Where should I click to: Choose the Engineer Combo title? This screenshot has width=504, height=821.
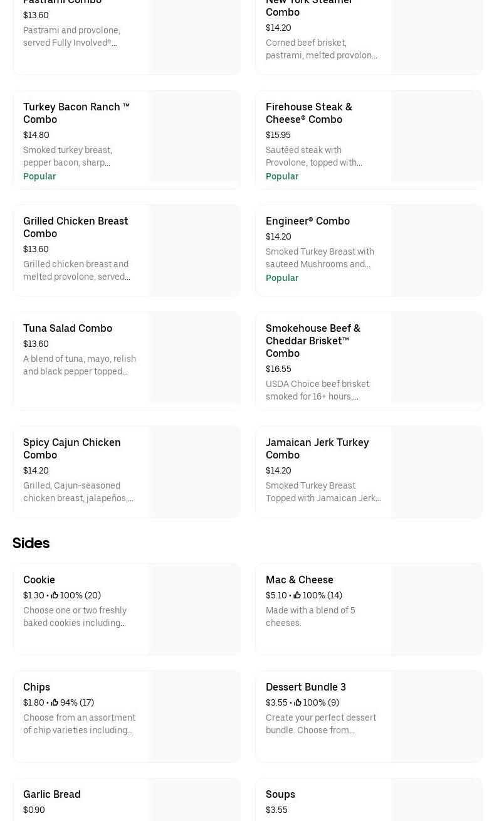(x=307, y=221)
